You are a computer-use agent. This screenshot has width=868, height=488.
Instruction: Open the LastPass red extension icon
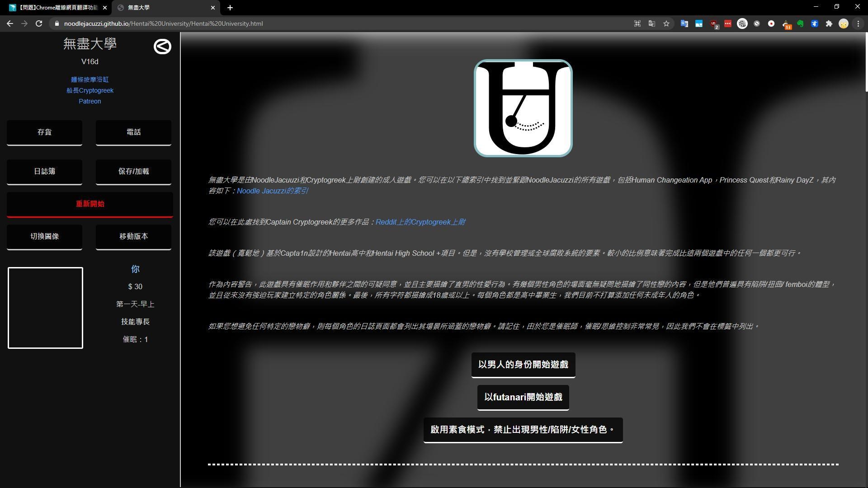click(728, 23)
